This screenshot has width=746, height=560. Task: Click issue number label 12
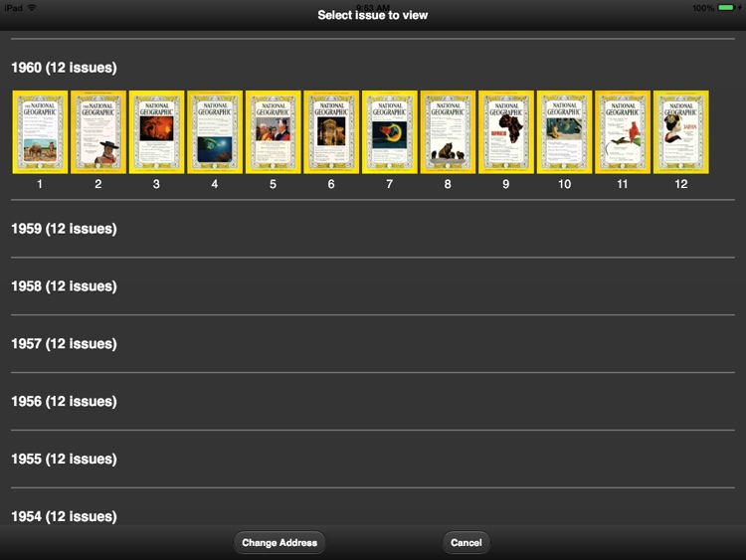[681, 184]
